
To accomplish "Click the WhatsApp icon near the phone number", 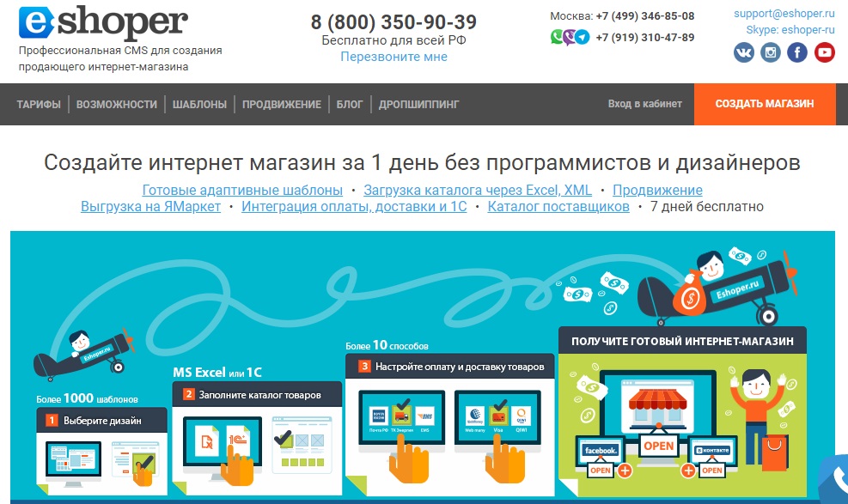I will [x=557, y=37].
